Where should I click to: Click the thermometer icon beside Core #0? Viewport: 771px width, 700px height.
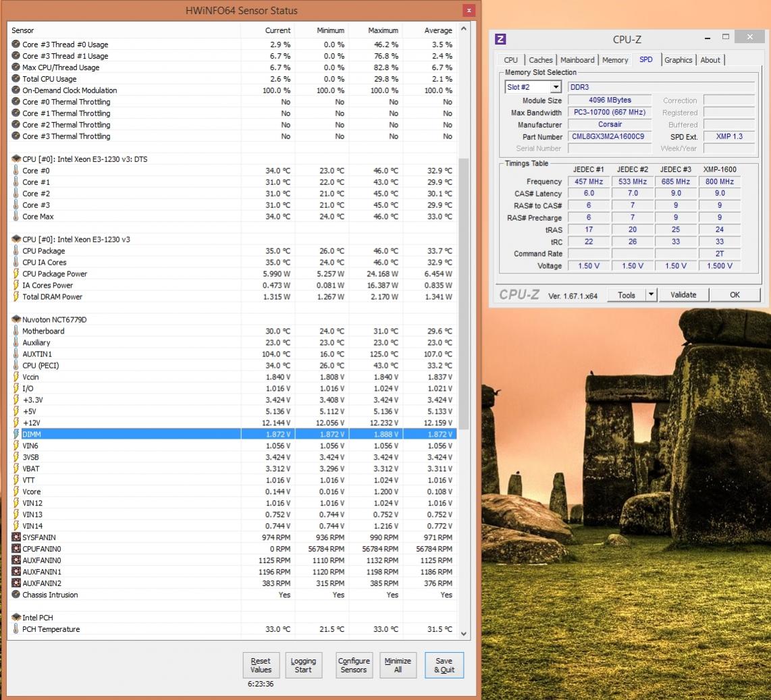click(16, 170)
